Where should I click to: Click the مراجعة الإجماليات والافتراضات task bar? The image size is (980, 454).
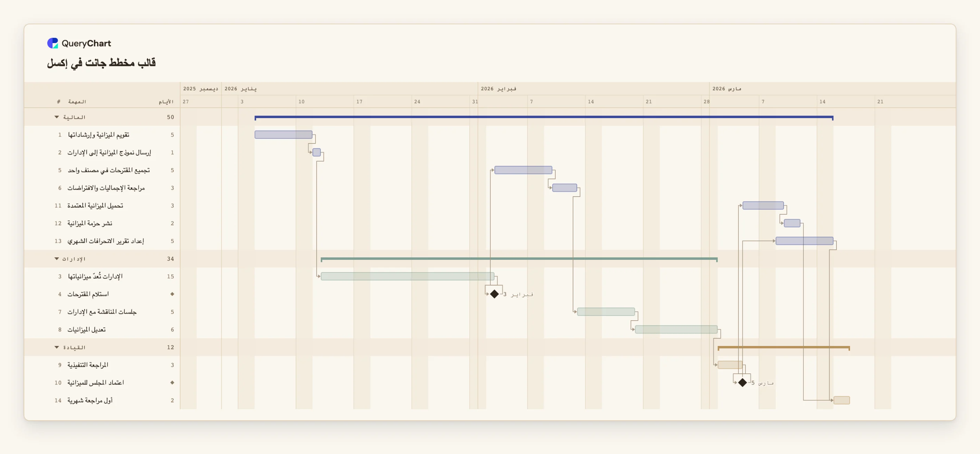(x=565, y=188)
